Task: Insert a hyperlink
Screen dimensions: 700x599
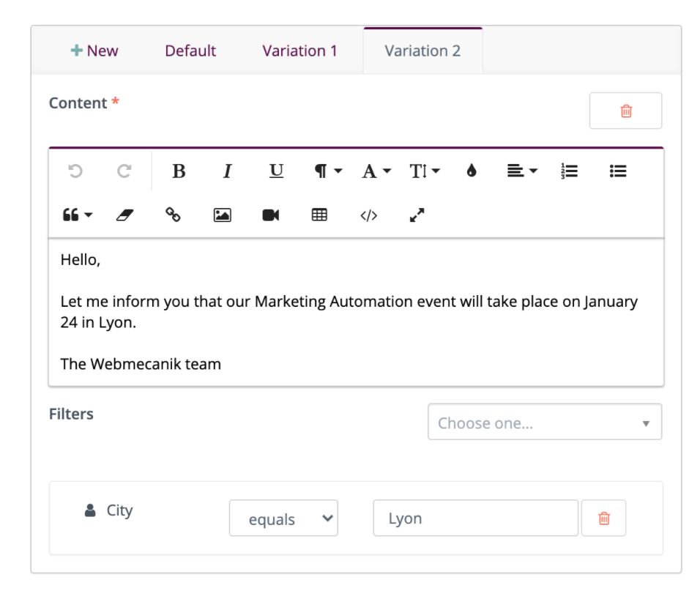Action: click(174, 215)
